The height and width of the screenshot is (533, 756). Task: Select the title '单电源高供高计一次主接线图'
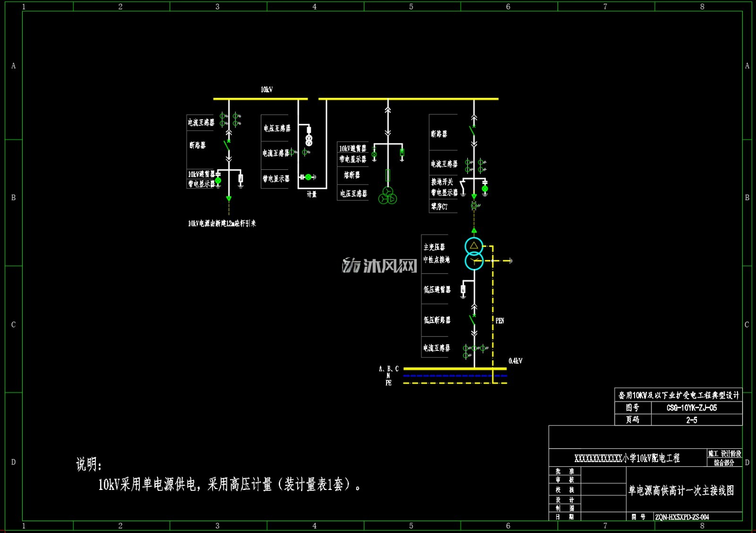click(681, 490)
